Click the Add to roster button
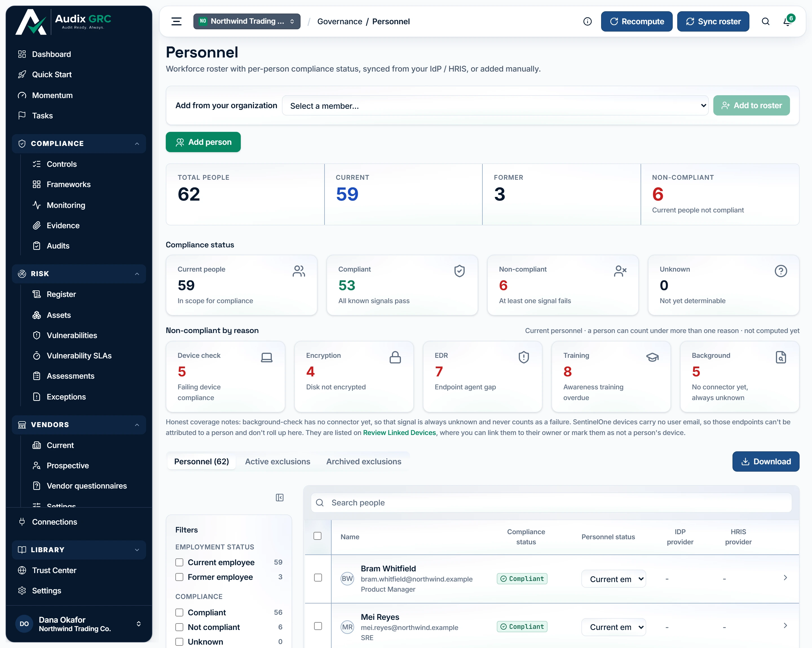This screenshot has height=648, width=812. pyautogui.click(x=751, y=106)
